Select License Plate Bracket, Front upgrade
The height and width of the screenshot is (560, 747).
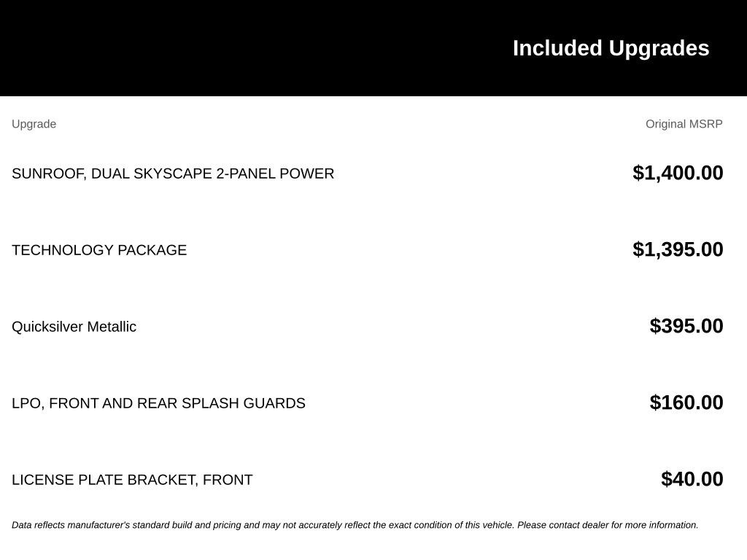[x=132, y=480]
